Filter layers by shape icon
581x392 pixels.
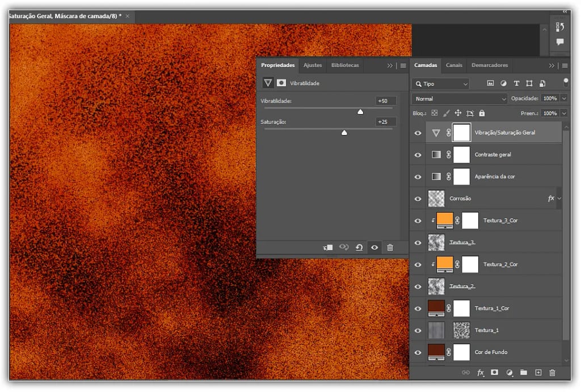[529, 83]
